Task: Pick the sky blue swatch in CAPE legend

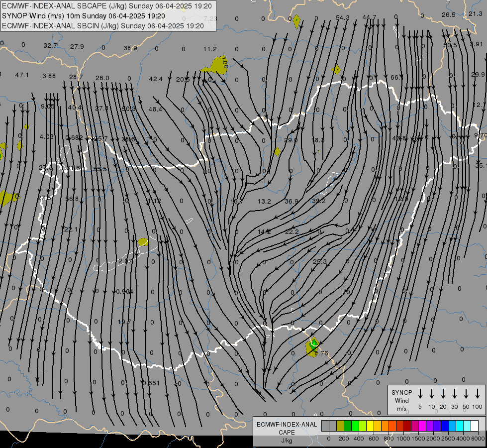Action: tap(453, 426)
